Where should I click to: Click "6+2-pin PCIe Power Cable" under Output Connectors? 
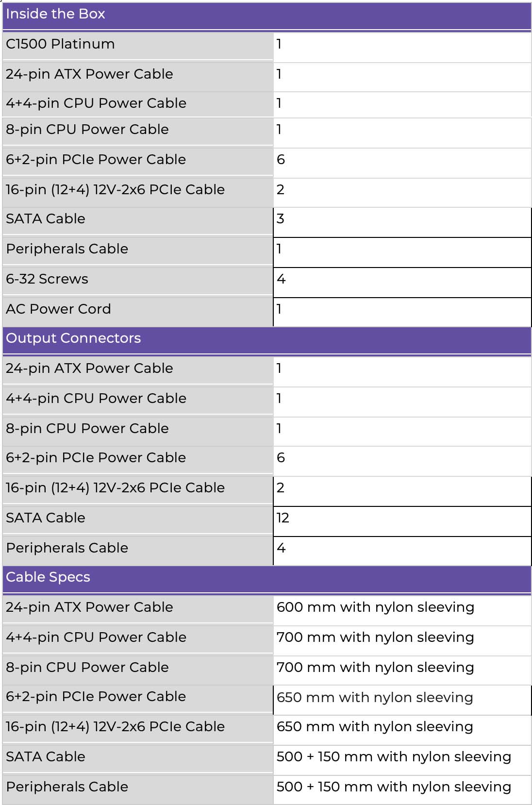pyautogui.click(x=96, y=458)
